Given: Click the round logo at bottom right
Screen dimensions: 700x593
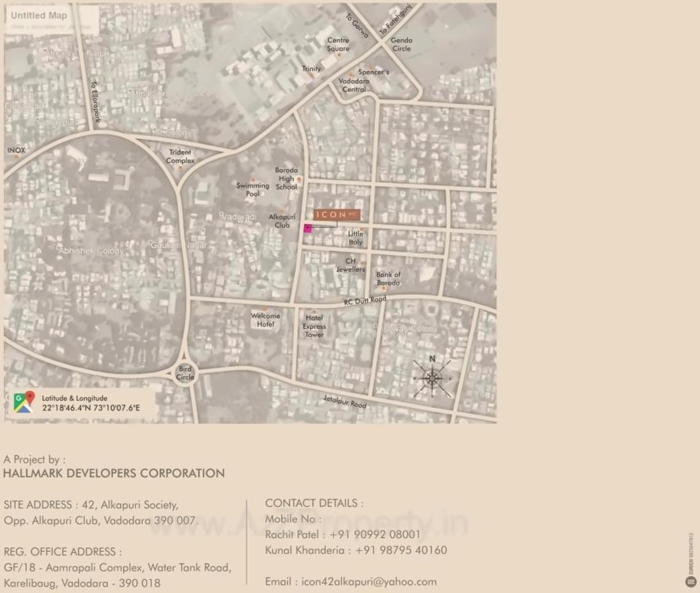Looking at the screenshot, I should pyautogui.click(x=690, y=581).
